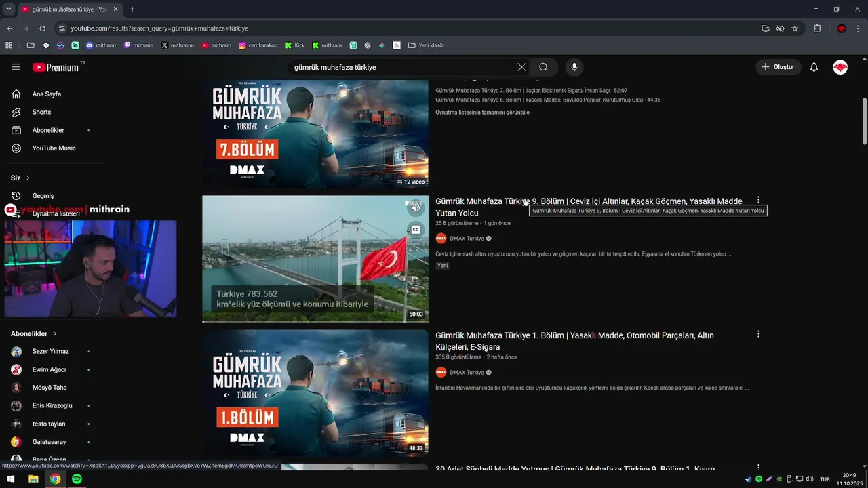Click the volume icon in system tray
Screen dimensions: 868x488
tap(810, 479)
